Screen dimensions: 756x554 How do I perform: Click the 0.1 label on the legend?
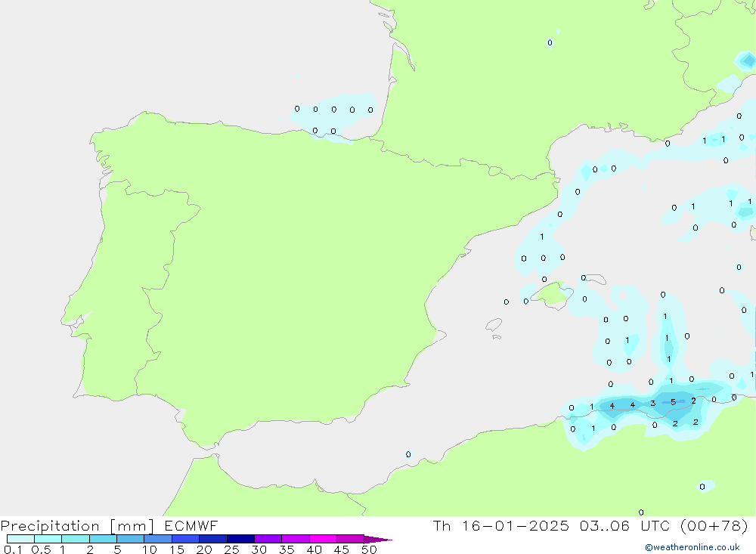(13, 549)
